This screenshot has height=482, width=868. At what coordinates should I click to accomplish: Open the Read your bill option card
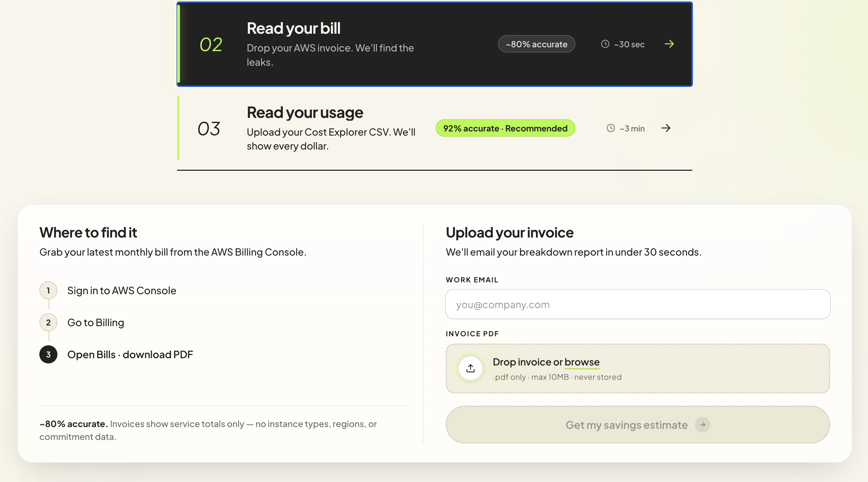click(x=434, y=44)
